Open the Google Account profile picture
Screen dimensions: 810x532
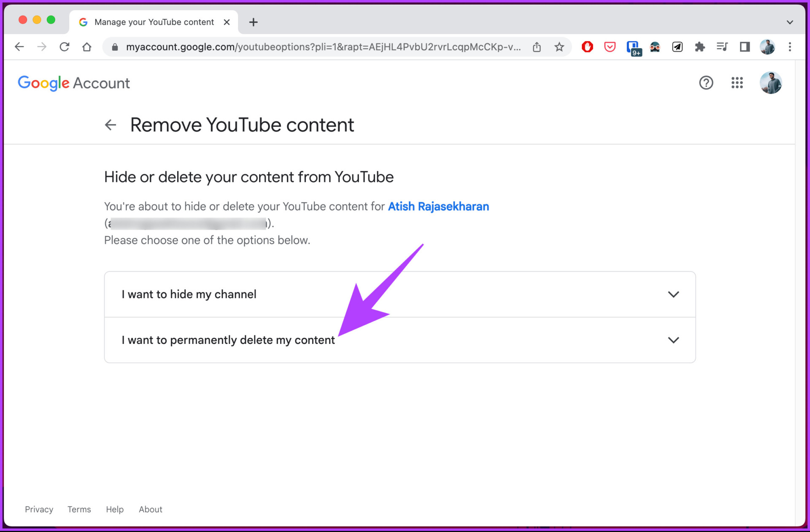tap(771, 83)
